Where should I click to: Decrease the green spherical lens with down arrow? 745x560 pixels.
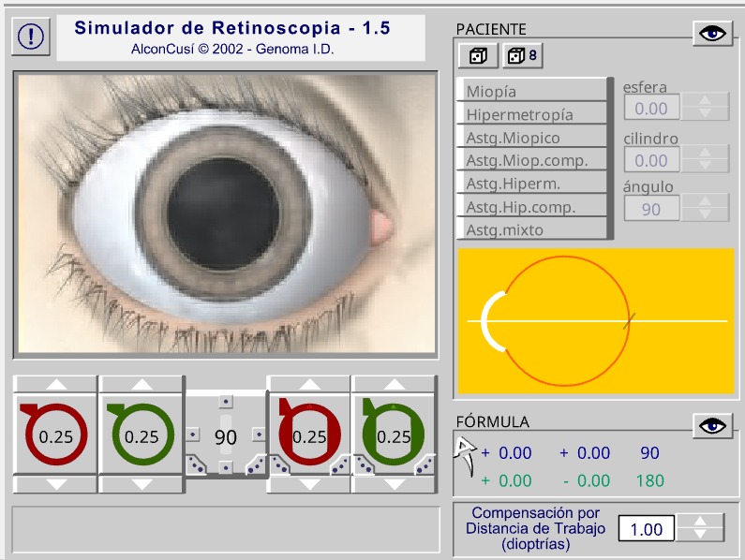coord(142,484)
